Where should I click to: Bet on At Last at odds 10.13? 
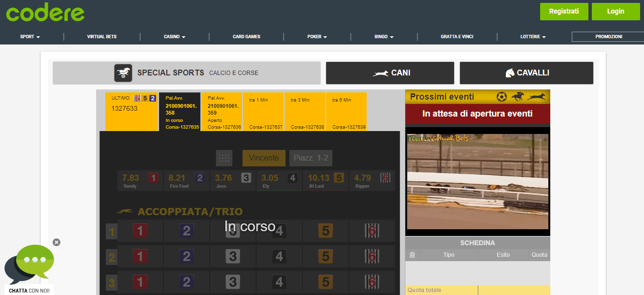(x=326, y=180)
